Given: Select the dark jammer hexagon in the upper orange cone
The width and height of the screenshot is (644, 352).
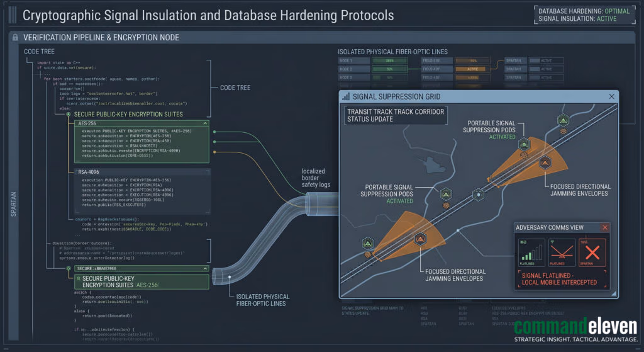Looking at the screenshot, I should coord(545,163).
